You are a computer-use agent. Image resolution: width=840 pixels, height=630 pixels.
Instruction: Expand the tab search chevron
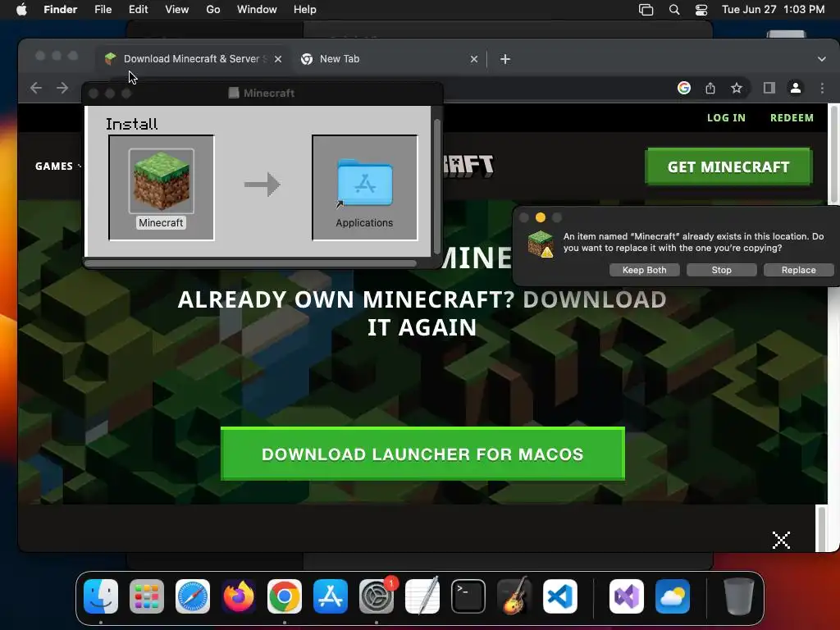pyautogui.click(x=821, y=59)
